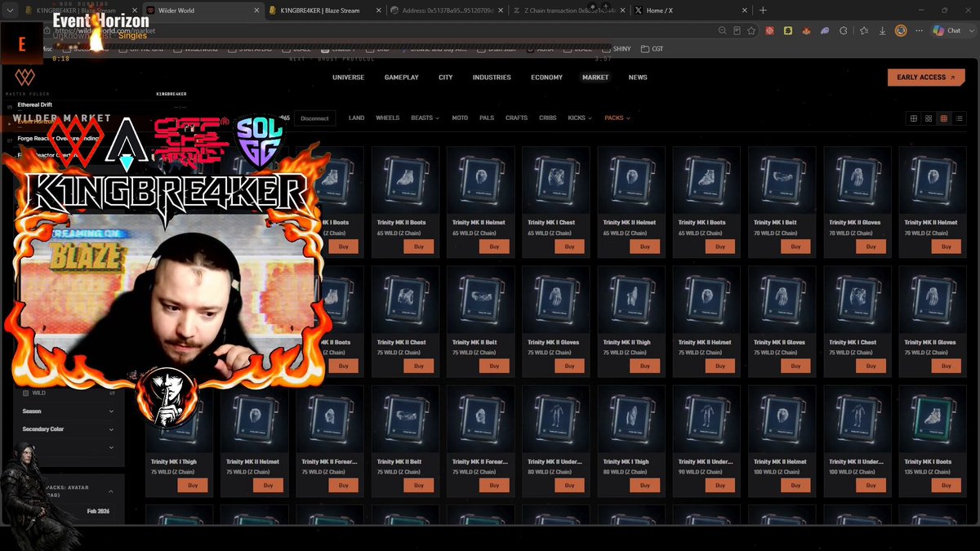The width and height of the screenshot is (980, 551).
Task: Click the Wilder World logo icon
Action: (26, 78)
